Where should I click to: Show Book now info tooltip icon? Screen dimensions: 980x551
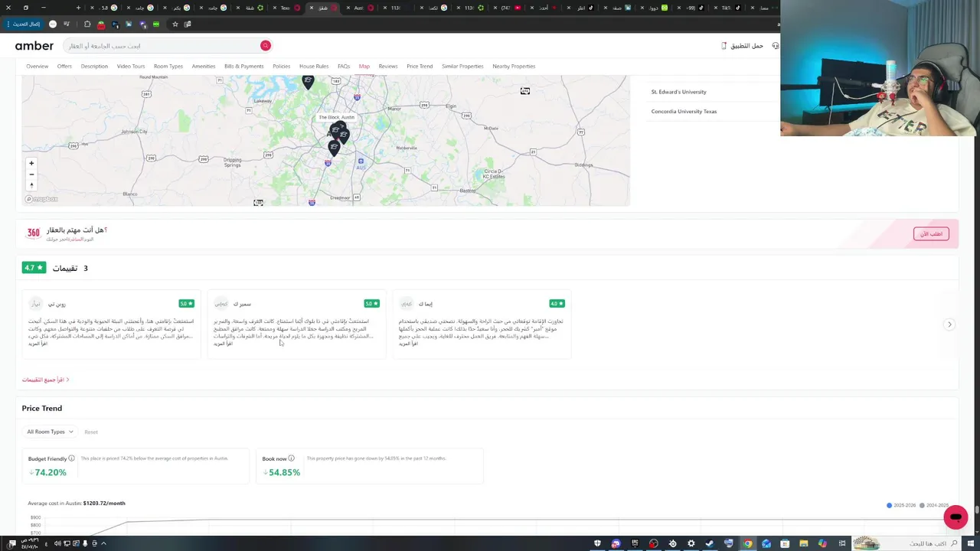pos(291,458)
